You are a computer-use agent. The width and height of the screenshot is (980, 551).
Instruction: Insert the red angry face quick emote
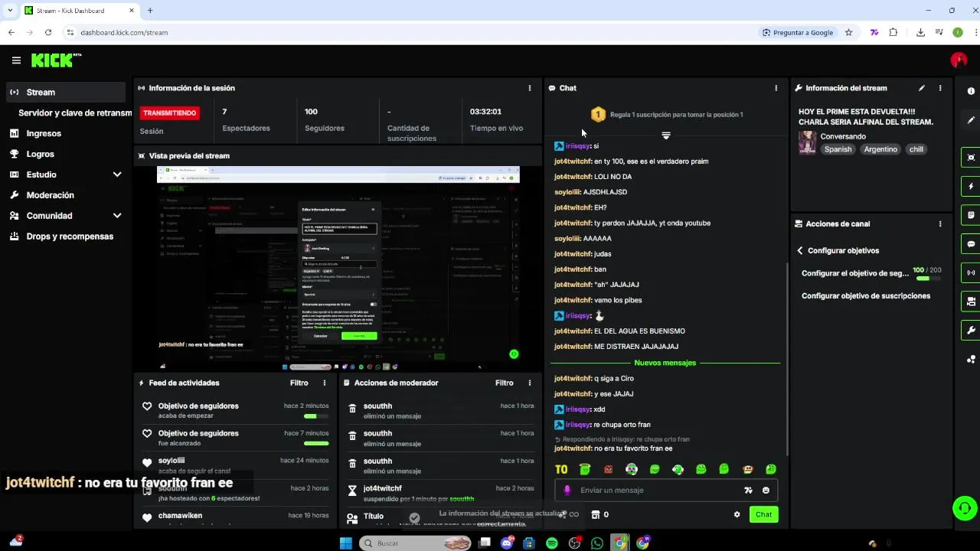[609, 469]
